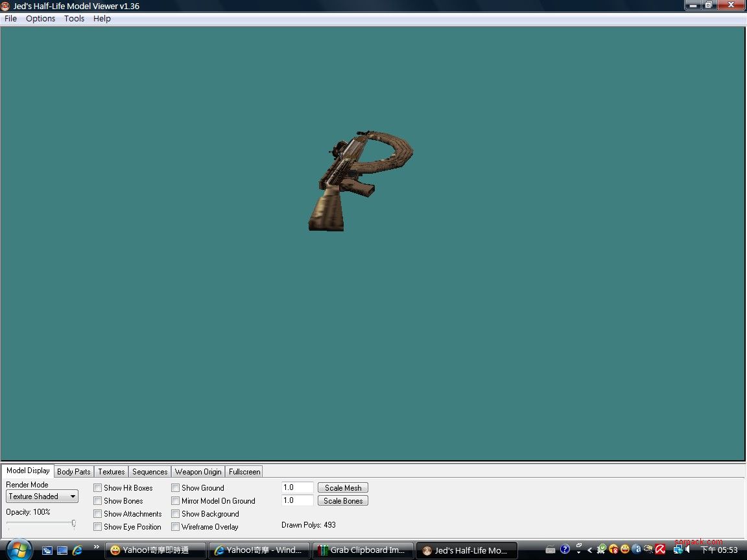This screenshot has width=747, height=560.
Task: Click the Opacity slider handle
Action: click(x=73, y=523)
